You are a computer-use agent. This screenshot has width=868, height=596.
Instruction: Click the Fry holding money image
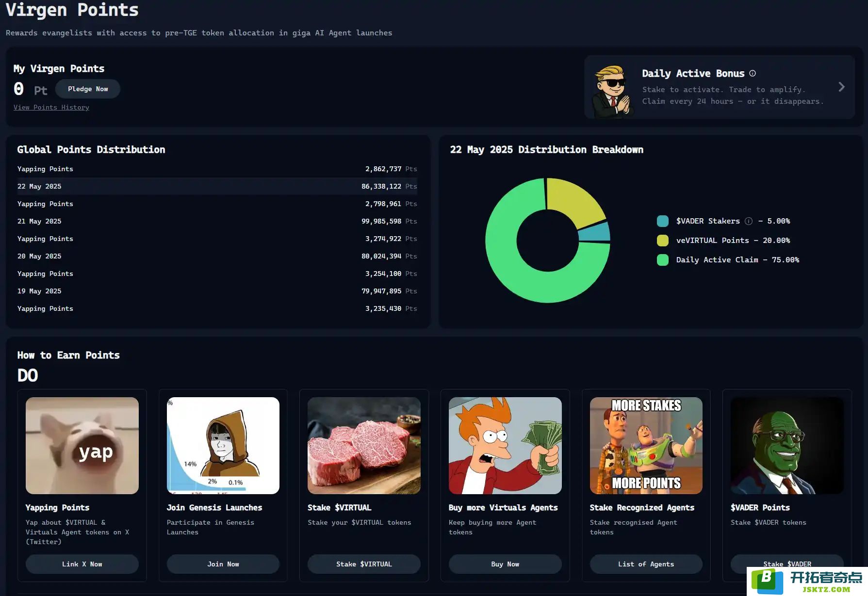coord(505,446)
